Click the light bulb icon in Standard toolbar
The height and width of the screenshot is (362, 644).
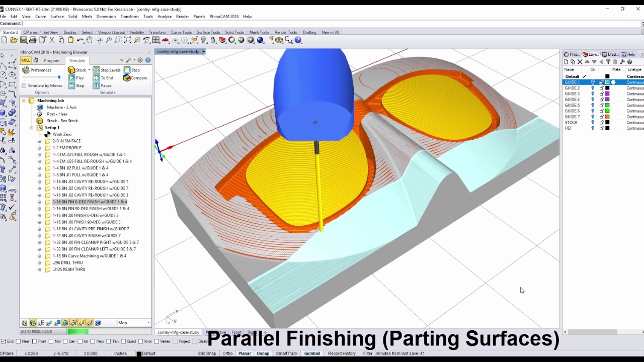pos(203,40)
